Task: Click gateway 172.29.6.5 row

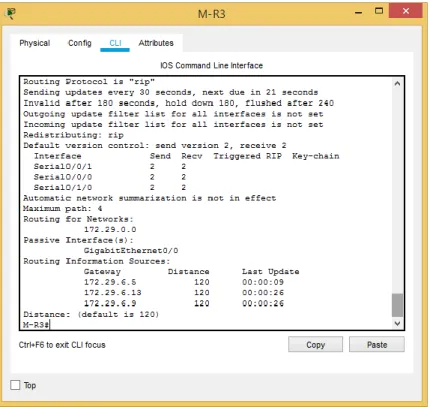Action: coord(184,282)
